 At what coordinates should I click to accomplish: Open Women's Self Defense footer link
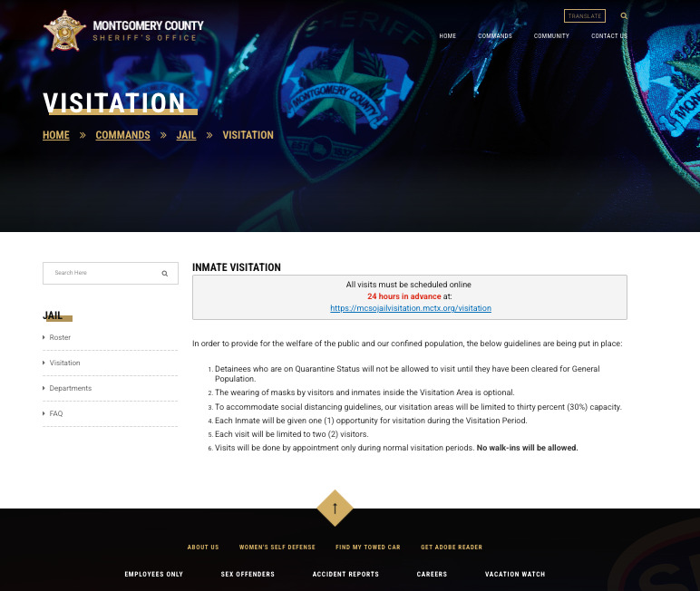point(277,547)
